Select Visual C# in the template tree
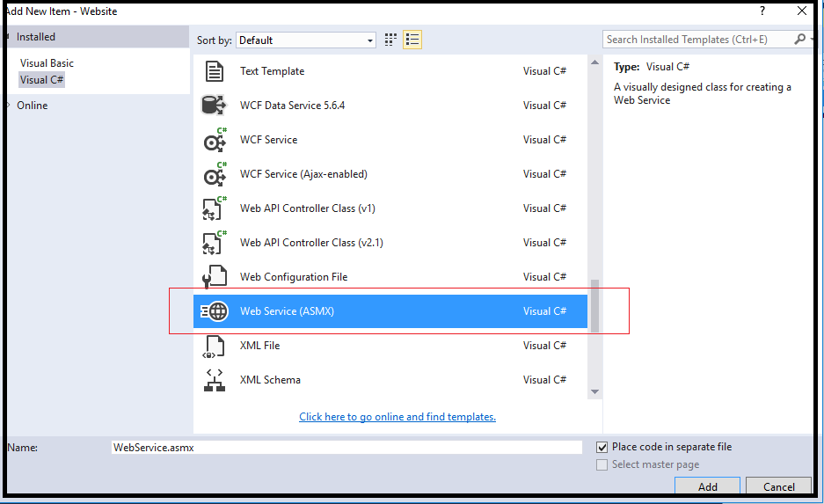This screenshot has height=504, width=824. pyautogui.click(x=41, y=80)
